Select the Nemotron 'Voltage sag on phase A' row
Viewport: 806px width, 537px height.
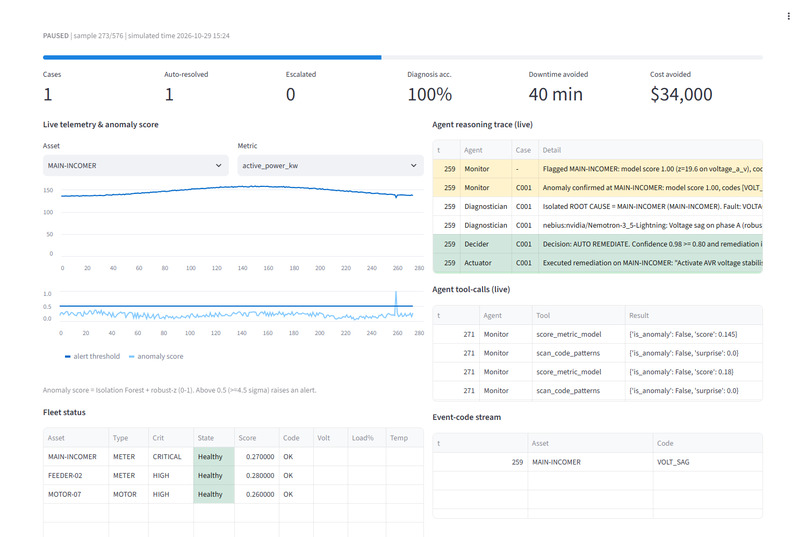598,225
